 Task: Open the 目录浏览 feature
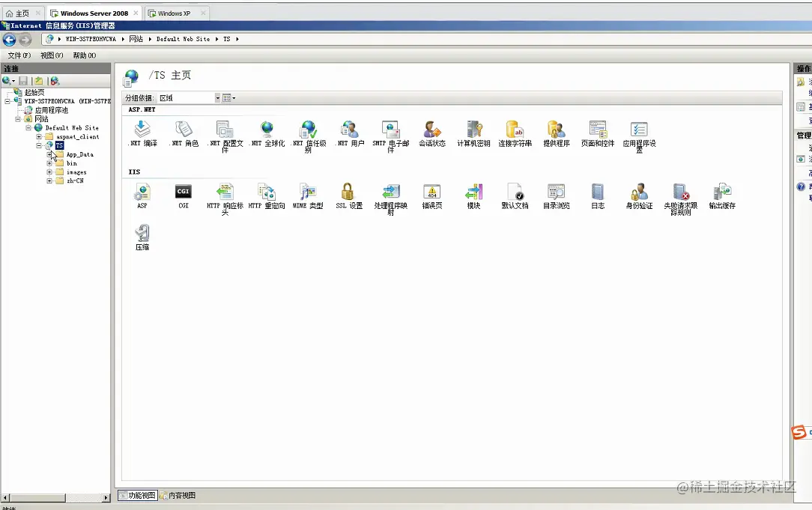click(x=557, y=195)
